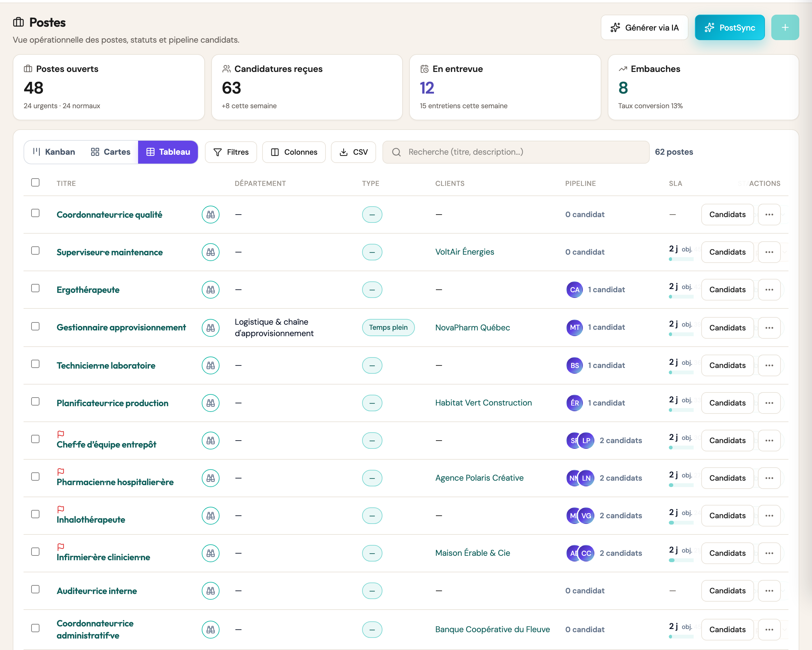Click the VG avatar on Inhalothérapeute row
The height and width of the screenshot is (650, 812).
[x=586, y=516]
